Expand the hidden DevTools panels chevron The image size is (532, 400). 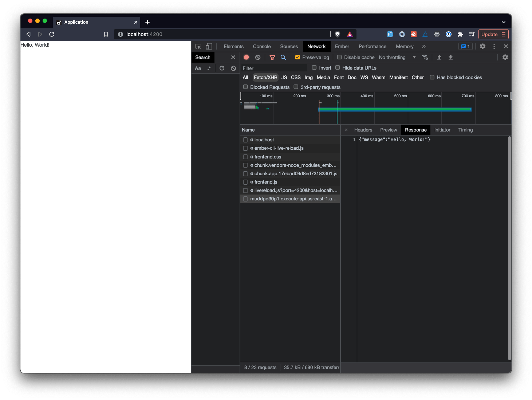tap(423, 46)
